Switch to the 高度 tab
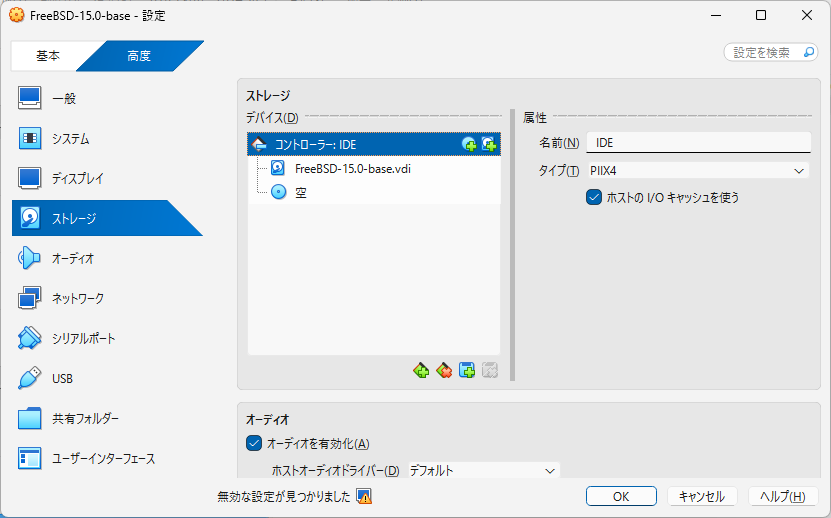Image resolution: width=831 pixels, height=518 pixels. click(x=139, y=56)
